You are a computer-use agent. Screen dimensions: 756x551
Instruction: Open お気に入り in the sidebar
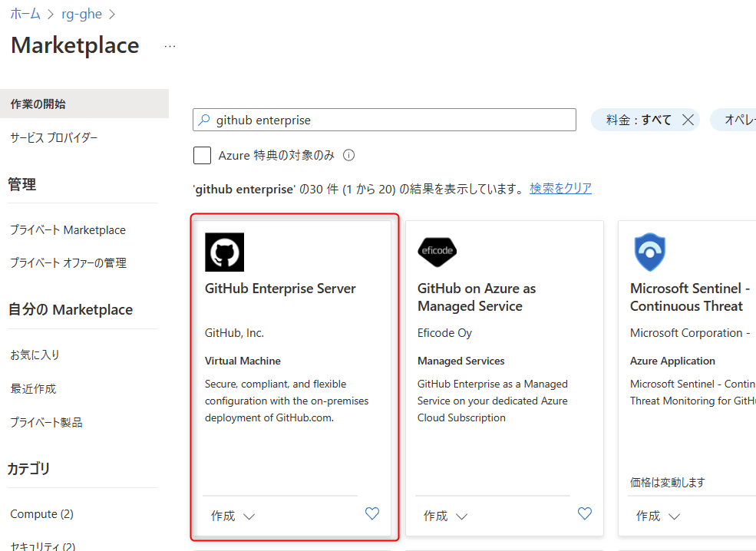pos(35,355)
